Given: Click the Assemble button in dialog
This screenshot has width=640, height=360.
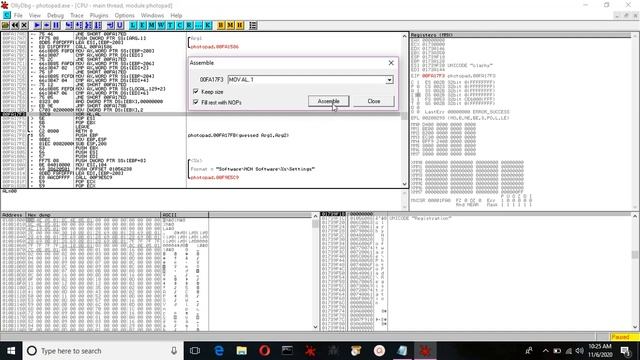Looking at the screenshot, I should [329, 101].
